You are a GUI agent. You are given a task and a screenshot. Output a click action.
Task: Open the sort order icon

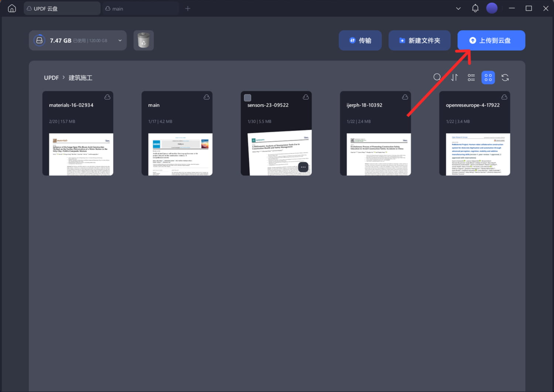[x=454, y=78]
